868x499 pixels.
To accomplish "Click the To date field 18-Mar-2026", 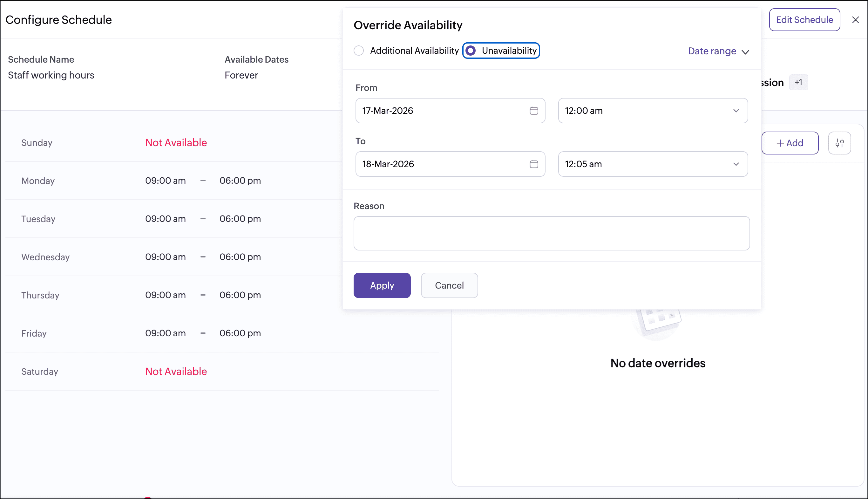I will pos(442,164).
